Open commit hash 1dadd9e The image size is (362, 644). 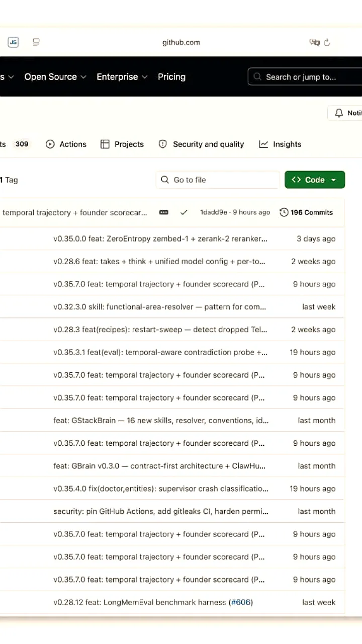tap(214, 212)
